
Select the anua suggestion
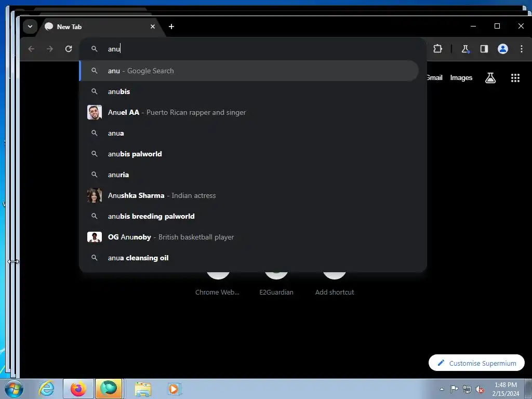click(249, 133)
